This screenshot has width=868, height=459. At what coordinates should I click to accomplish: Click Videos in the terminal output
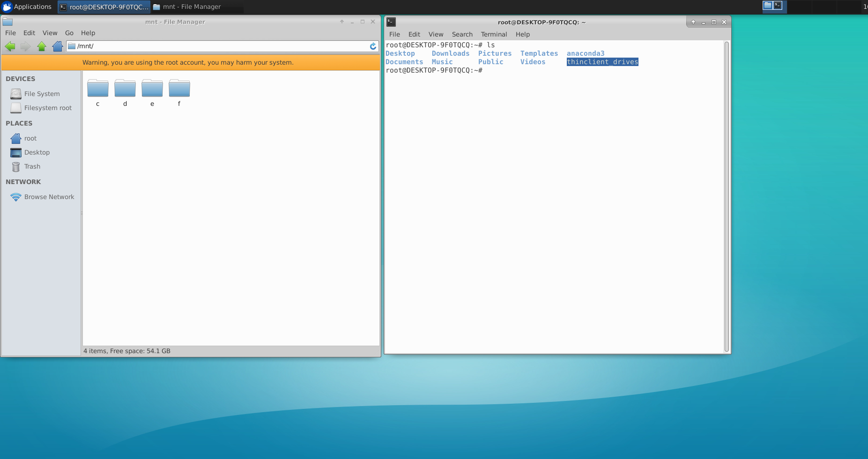click(x=533, y=62)
